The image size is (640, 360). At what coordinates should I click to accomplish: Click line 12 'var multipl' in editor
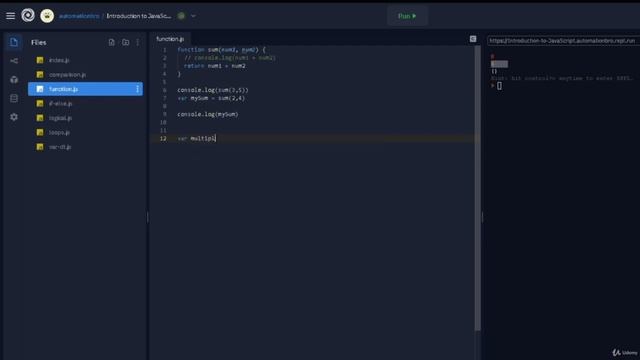pos(197,138)
